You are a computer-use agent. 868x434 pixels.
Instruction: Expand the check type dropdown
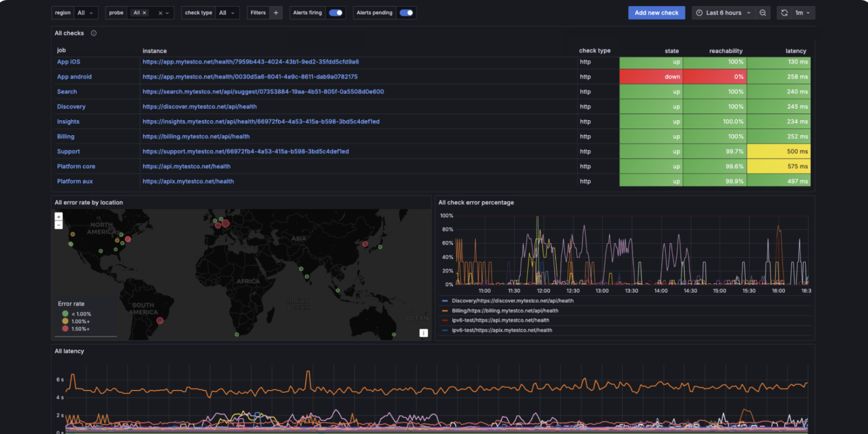click(x=228, y=12)
